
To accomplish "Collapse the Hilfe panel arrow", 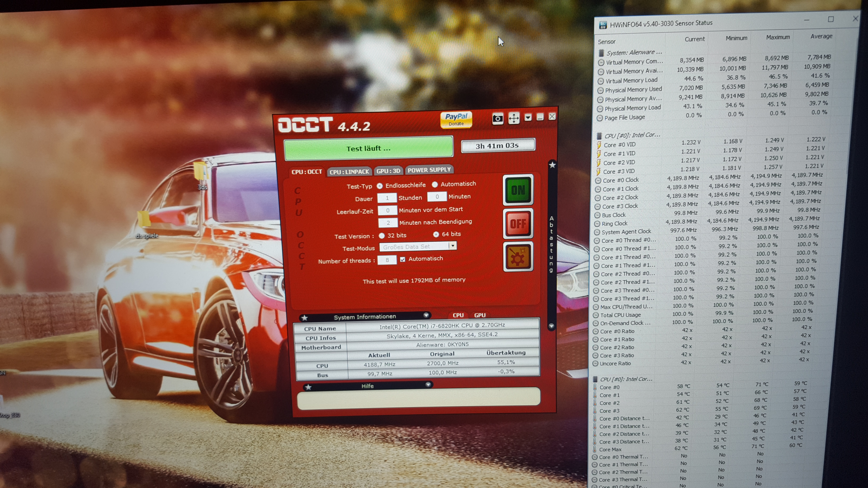I will (x=428, y=384).
